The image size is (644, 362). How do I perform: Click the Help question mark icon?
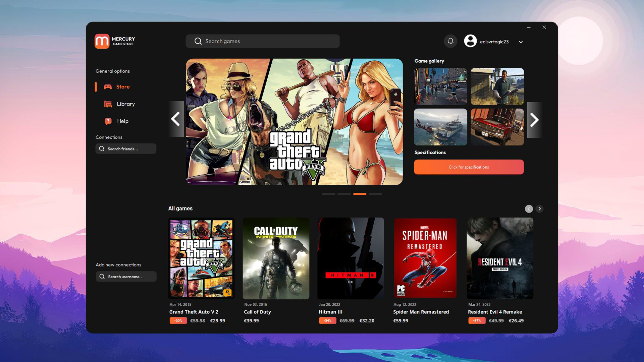[108, 121]
